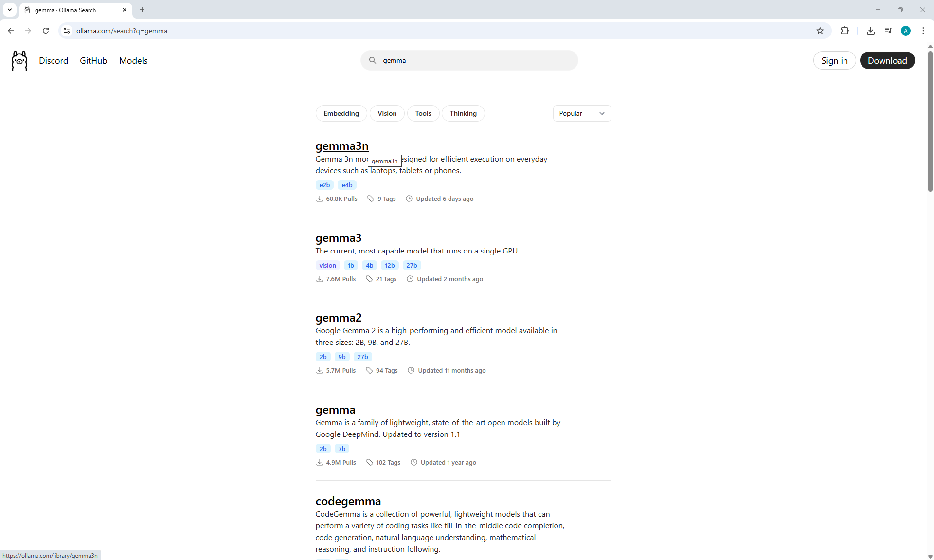Enable the Thinking filter
This screenshot has height=560, width=934.
point(463,113)
